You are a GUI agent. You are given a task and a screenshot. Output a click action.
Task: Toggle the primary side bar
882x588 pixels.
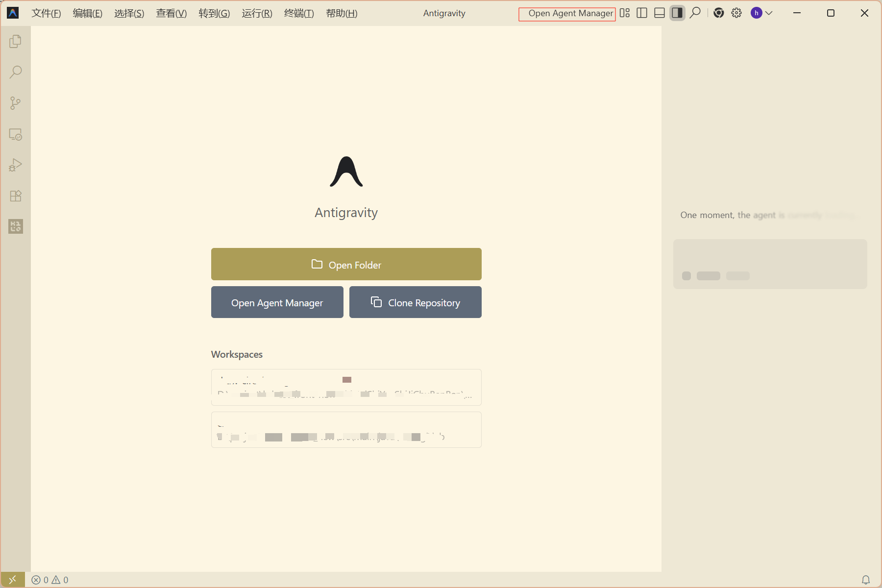(642, 13)
